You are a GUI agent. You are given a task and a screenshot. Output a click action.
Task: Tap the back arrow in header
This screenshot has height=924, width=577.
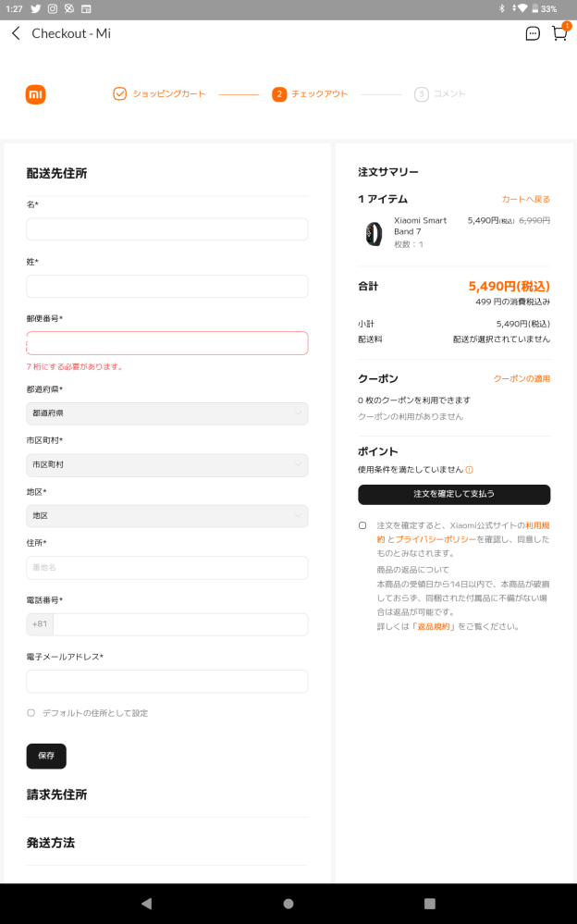tap(16, 33)
